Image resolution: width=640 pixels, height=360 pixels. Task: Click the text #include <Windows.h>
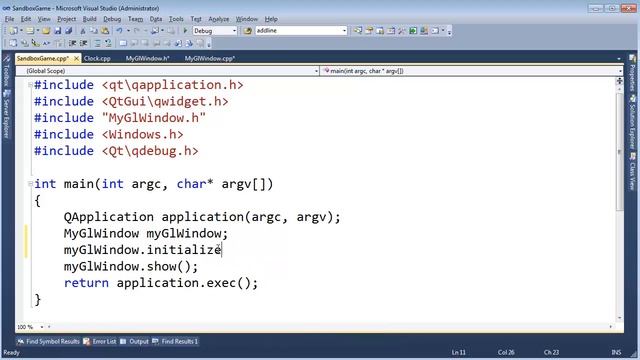109,134
